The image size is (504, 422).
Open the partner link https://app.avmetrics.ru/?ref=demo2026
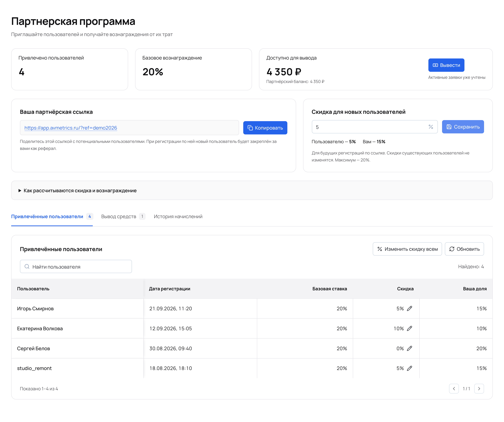[x=71, y=128]
